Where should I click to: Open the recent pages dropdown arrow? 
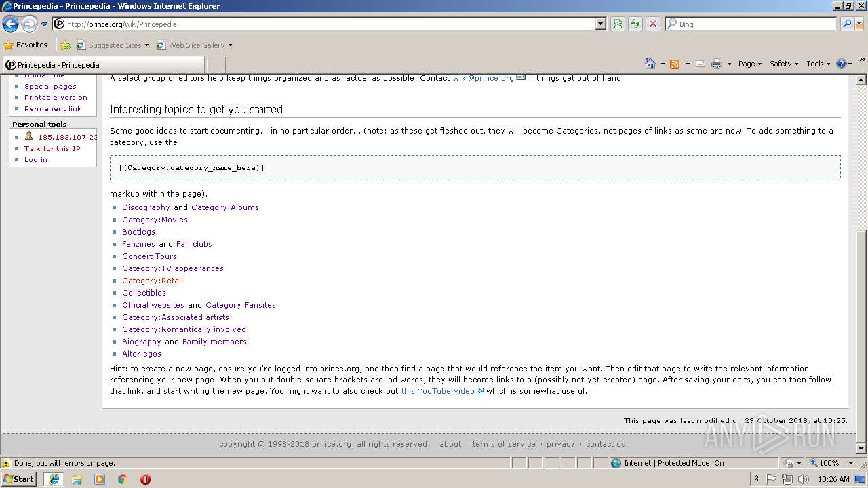(x=44, y=24)
